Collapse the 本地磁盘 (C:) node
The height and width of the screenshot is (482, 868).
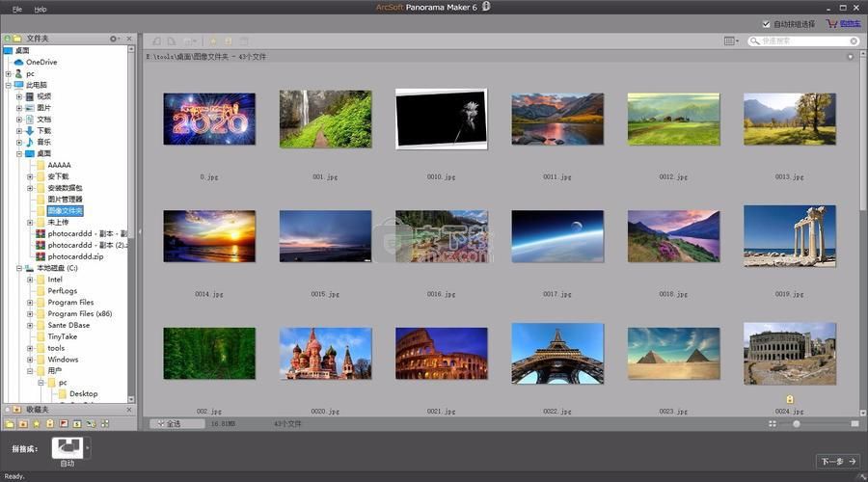[19, 268]
